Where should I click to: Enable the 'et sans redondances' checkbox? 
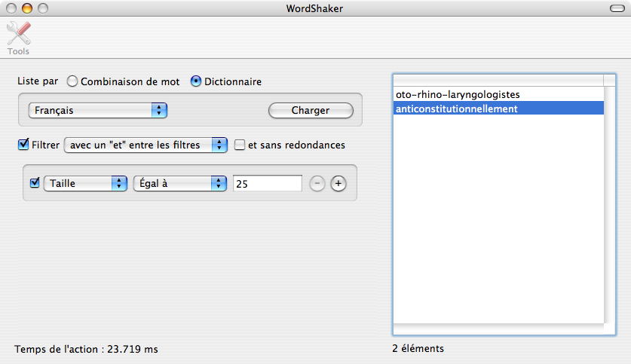(240, 145)
